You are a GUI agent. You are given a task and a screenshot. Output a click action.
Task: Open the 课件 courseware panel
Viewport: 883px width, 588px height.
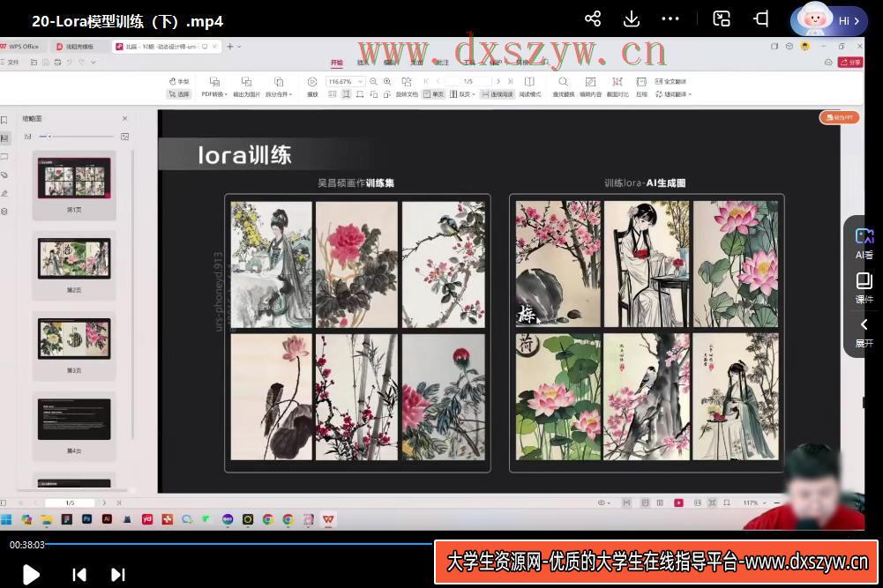pos(864,288)
